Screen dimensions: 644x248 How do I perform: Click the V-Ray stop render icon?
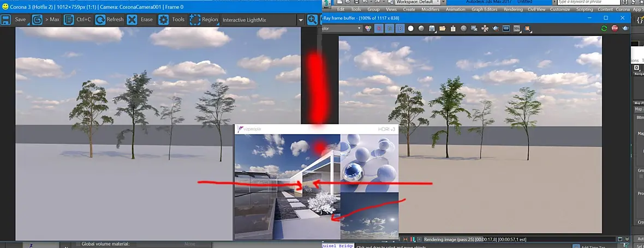click(615, 28)
